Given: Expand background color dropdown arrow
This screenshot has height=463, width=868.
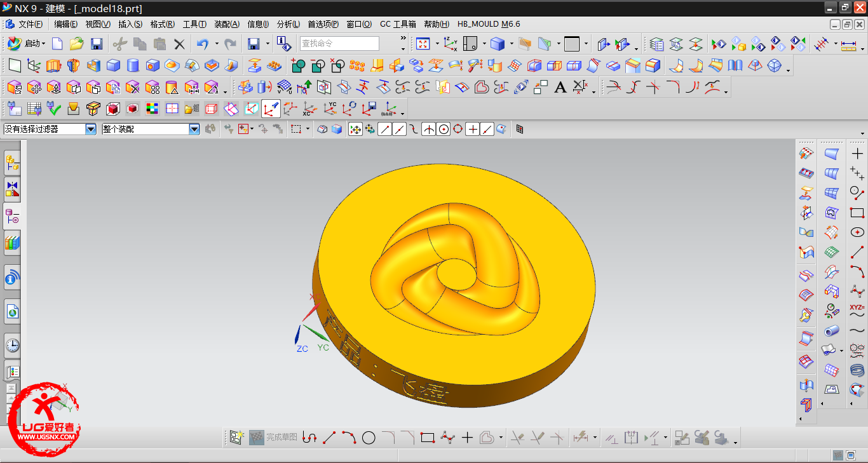Looking at the screenshot, I should click(x=585, y=44).
